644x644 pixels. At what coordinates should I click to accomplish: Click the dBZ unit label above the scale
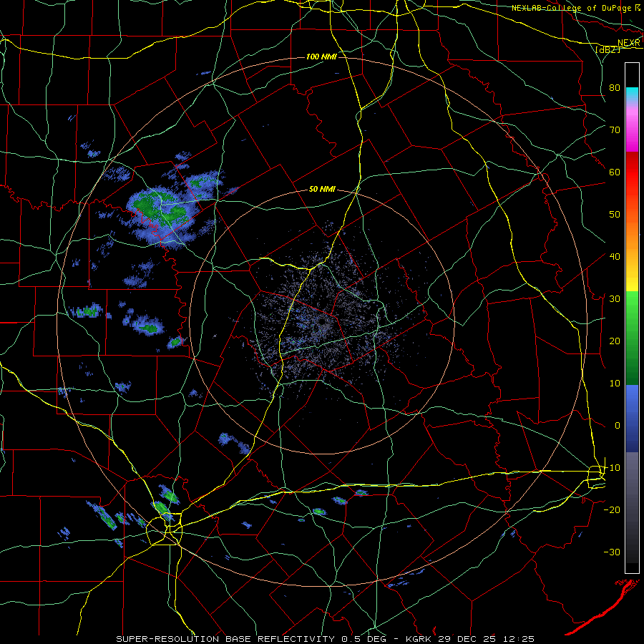coord(608,49)
